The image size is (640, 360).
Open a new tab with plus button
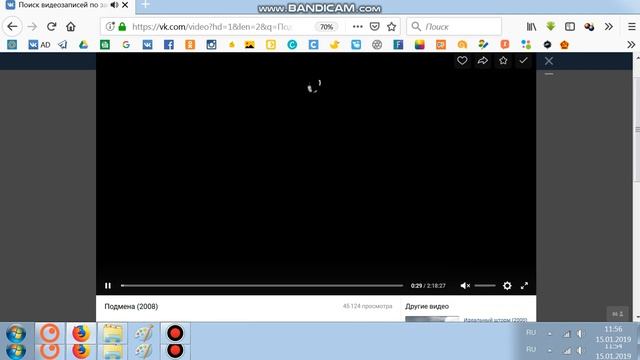[146, 4]
